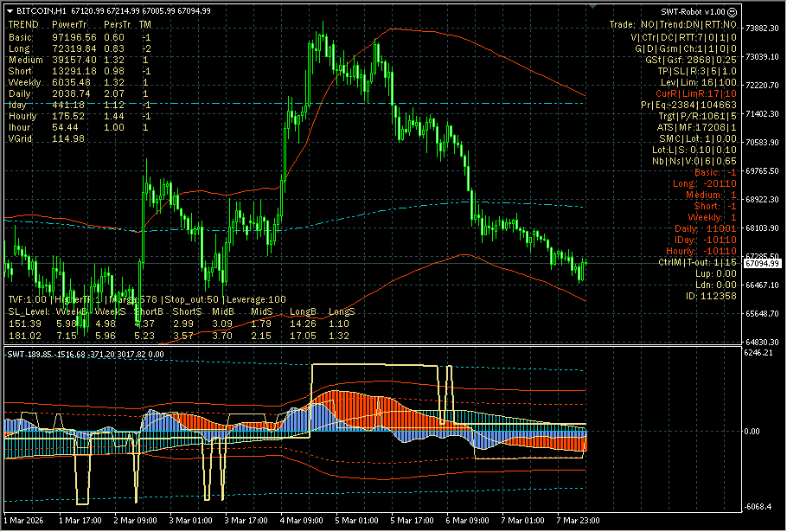Viewport: 787px width, 532px height.
Task: Click the Lup: 0.00 label
Action: pyautogui.click(x=716, y=274)
